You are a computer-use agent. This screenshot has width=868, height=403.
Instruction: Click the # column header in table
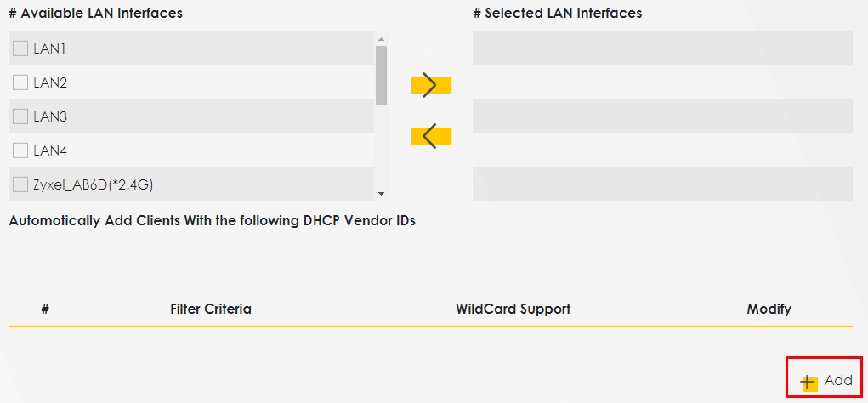[x=45, y=309]
